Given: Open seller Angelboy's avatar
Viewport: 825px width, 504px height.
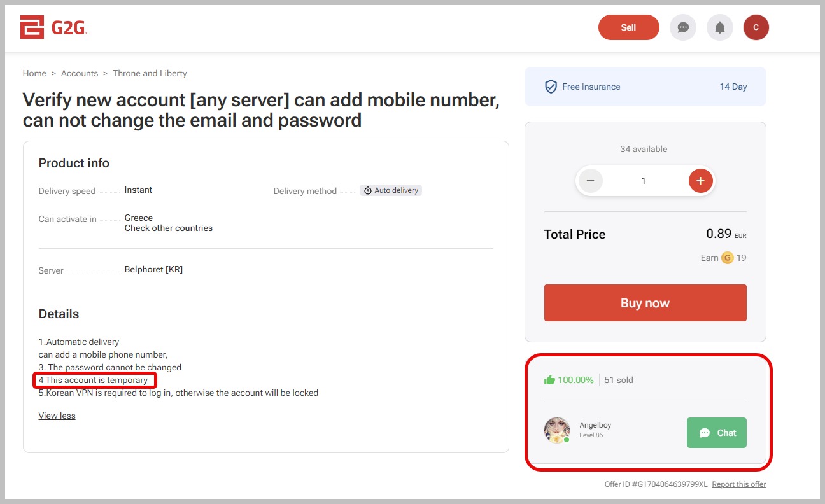Looking at the screenshot, I should click(x=557, y=430).
